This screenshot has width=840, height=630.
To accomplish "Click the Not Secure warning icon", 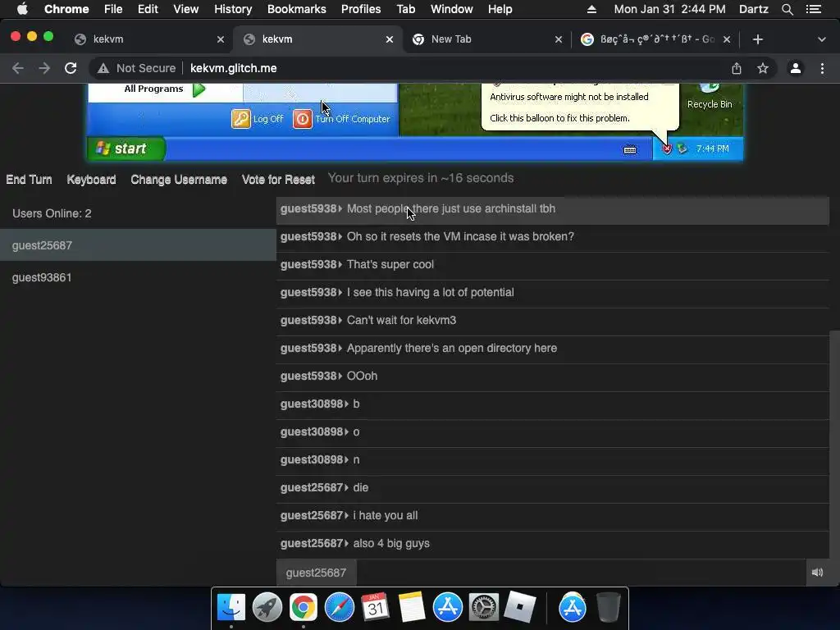I will [x=103, y=68].
